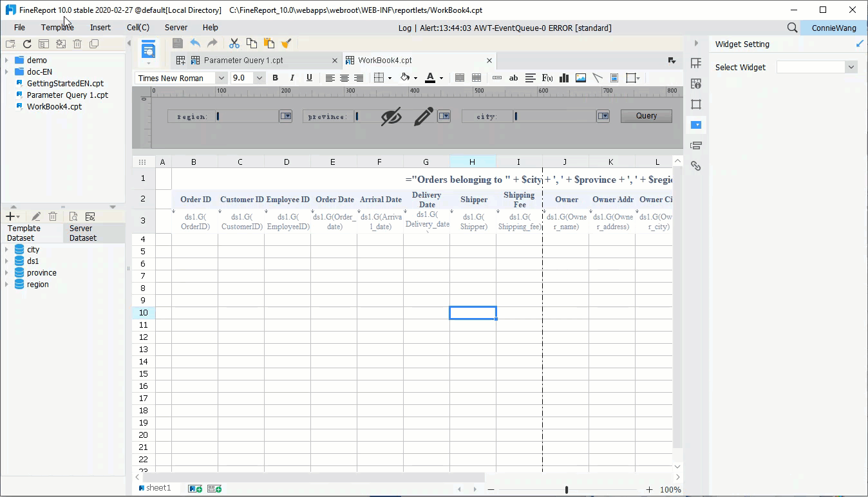The width and height of the screenshot is (868, 497).
Task: Toggle Bold formatting
Action: coord(276,78)
